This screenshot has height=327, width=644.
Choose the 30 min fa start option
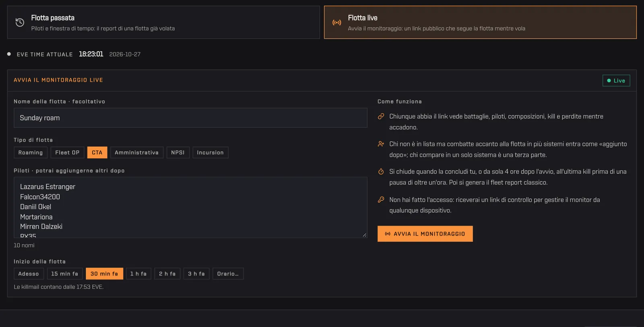pyautogui.click(x=104, y=274)
